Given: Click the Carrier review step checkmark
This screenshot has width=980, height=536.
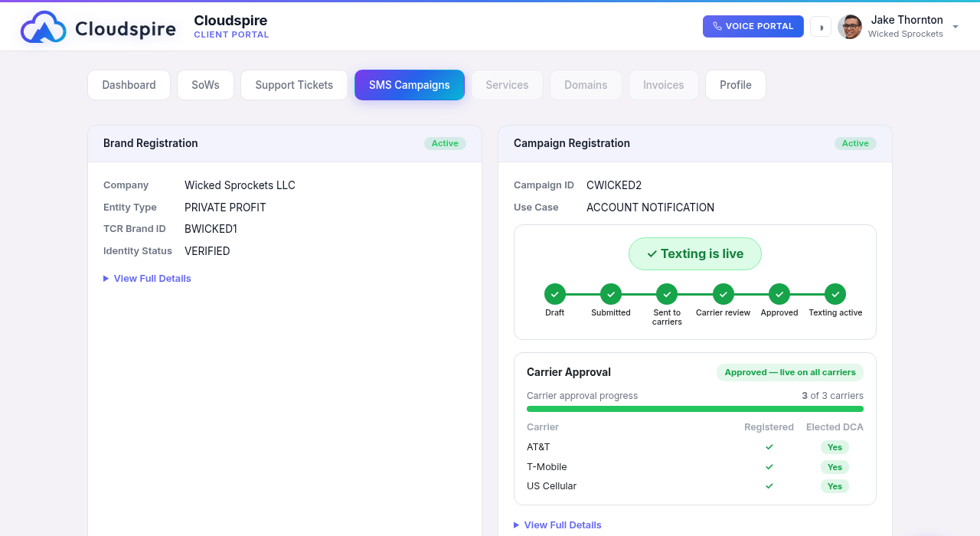Looking at the screenshot, I should click(x=724, y=294).
